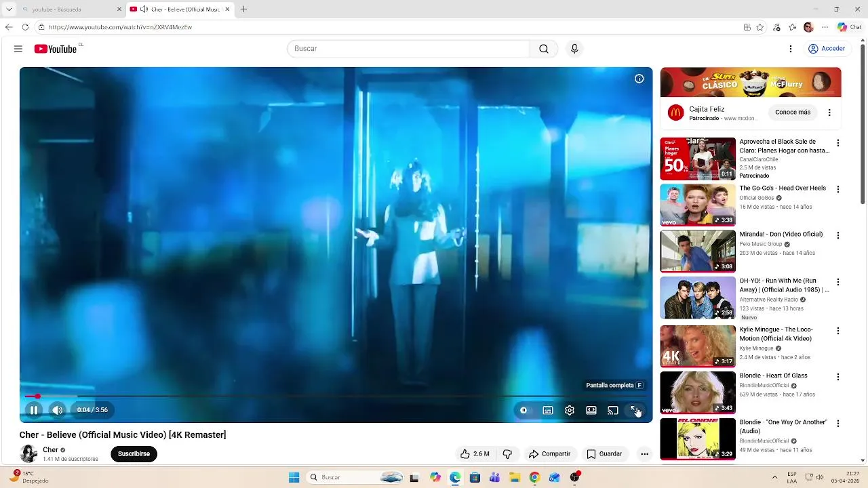This screenshot has width=868, height=488.
Task: Reload the page with refresh icon
Action: point(25,27)
